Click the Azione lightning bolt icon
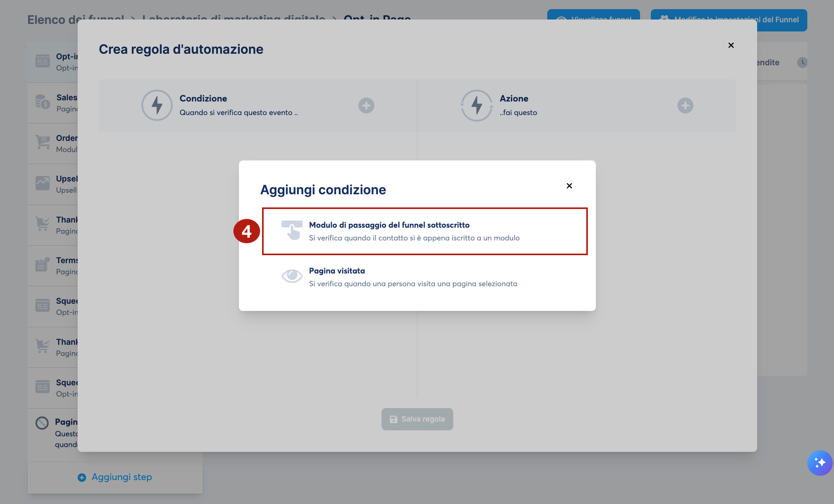This screenshot has height=504, width=834. (477, 105)
